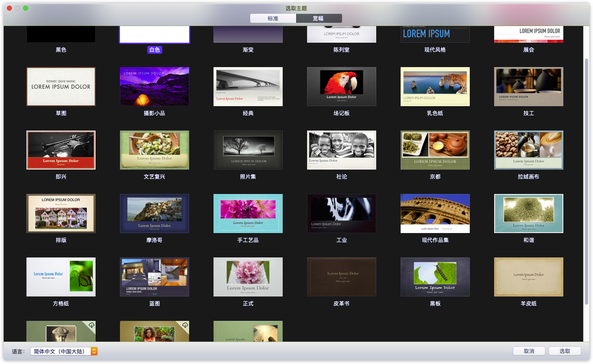This screenshot has width=593, height=364.
Task: Pick the unlabeled green theme lacking a cloud badge
Action: (x=248, y=331)
